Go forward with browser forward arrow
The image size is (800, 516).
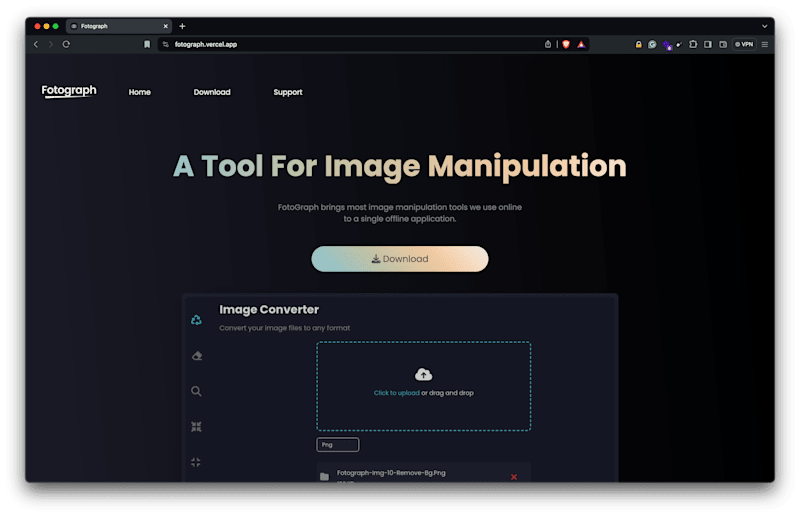pos(51,44)
